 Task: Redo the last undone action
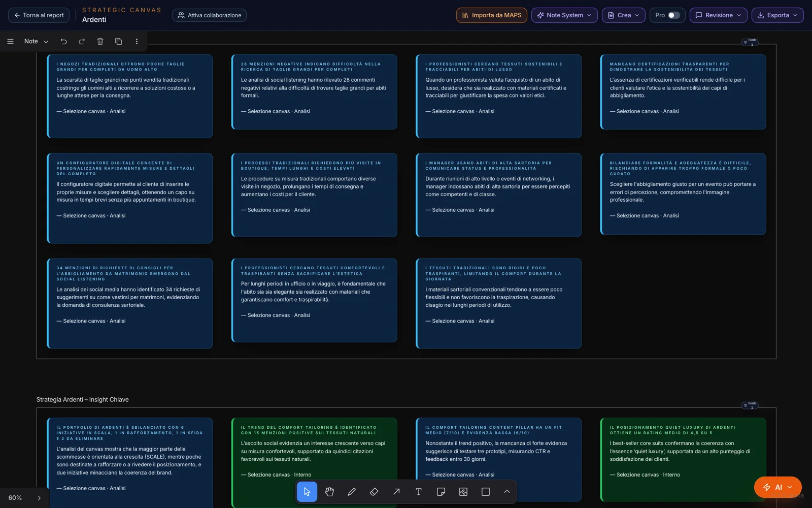point(82,41)
